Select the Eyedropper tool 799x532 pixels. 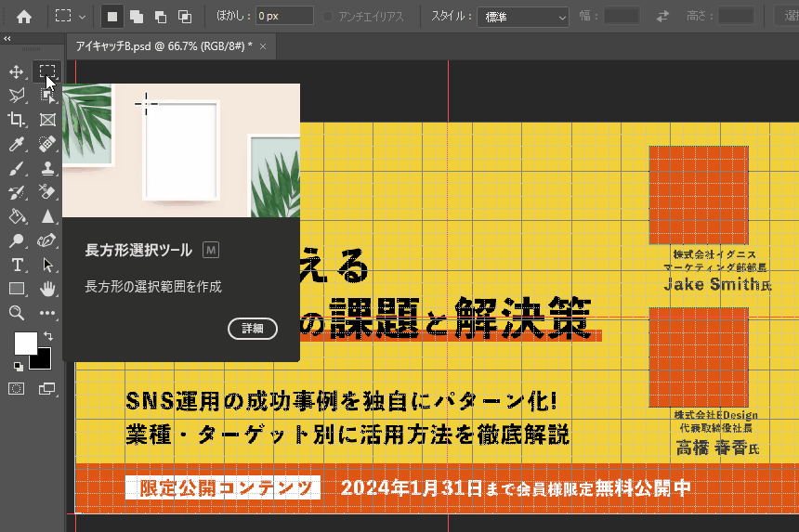point(17,144)
